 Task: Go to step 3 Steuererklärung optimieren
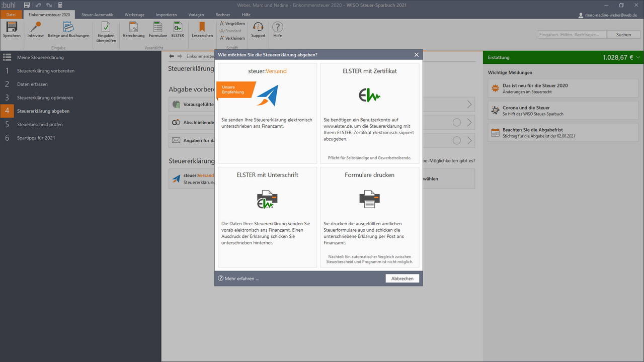[x=80, y=98]
